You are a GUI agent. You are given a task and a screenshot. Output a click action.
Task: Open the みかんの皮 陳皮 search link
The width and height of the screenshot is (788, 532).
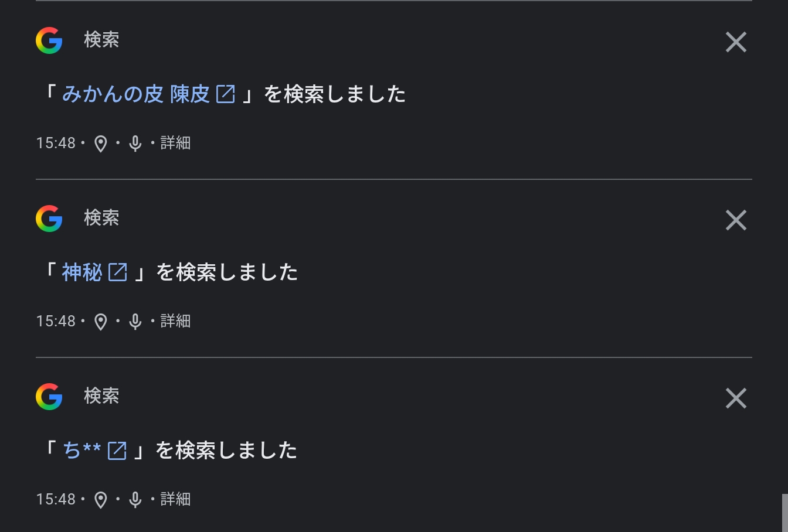(136, 94)
